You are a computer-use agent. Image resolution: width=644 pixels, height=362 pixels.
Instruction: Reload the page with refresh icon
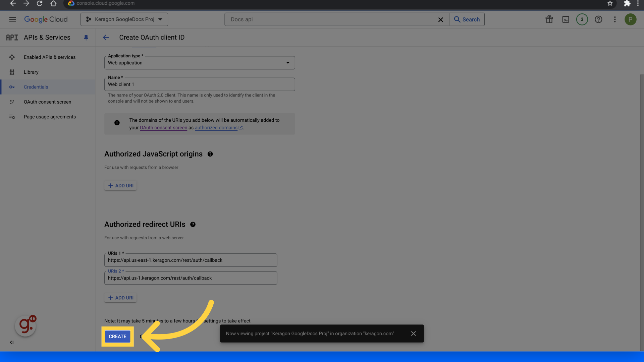[40, 3]
